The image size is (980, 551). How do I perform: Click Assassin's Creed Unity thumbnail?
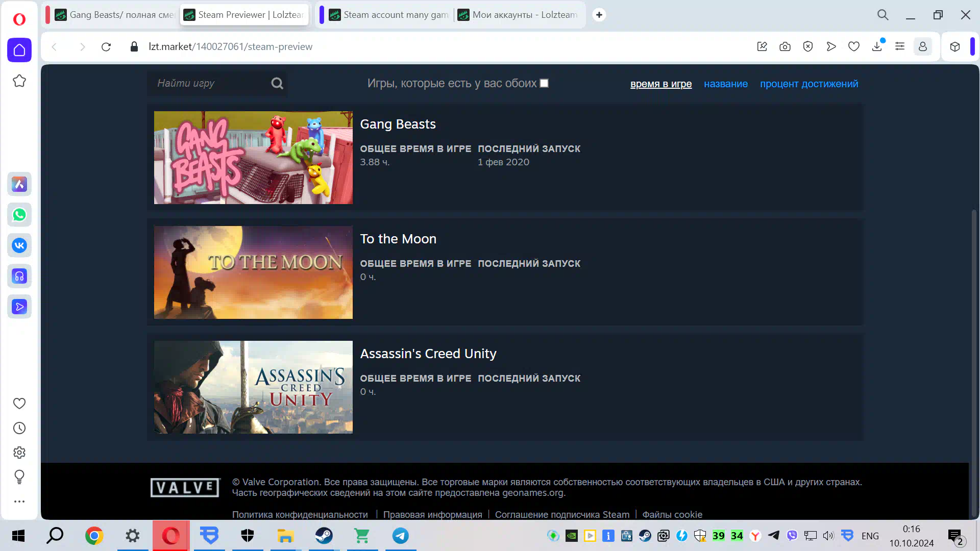pos(253,387)
